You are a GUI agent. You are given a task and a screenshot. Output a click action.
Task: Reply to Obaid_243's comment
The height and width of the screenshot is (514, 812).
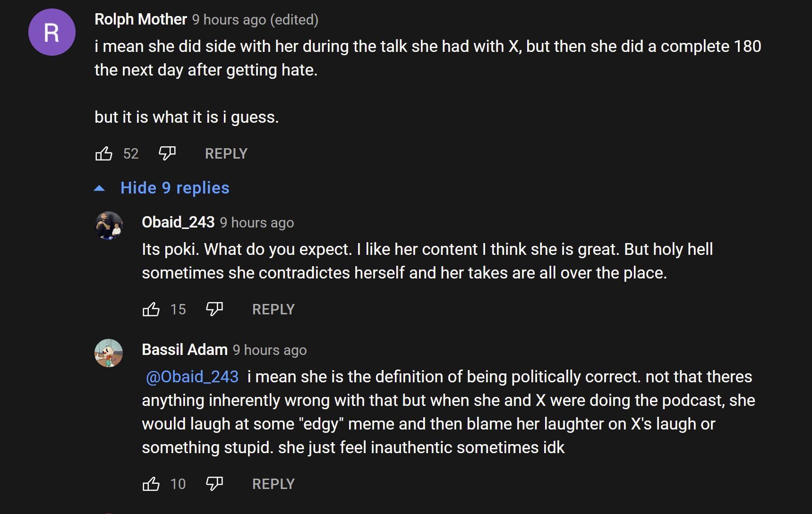point(273,309)
